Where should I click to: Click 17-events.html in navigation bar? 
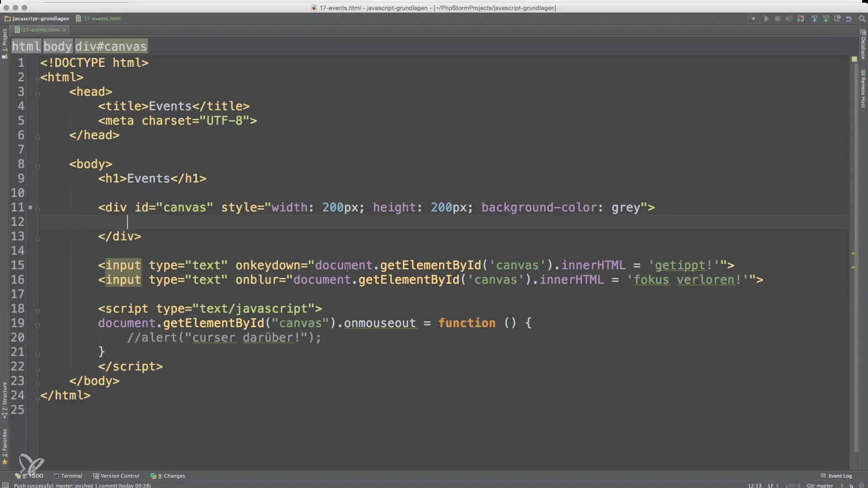99,19
